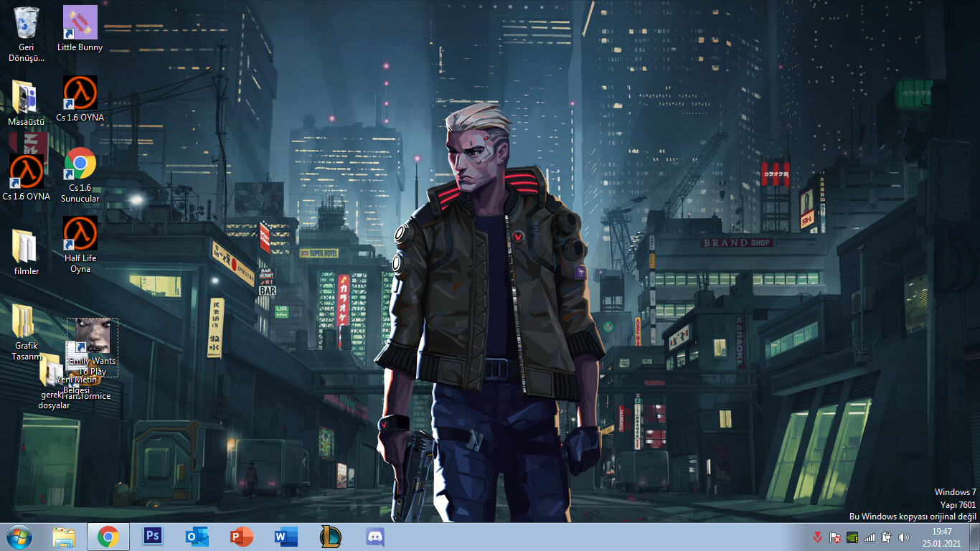The height and width of the screenshot is (551, 980).
Task: Launch Discord from the taskbar
Action: pos(375,537)
